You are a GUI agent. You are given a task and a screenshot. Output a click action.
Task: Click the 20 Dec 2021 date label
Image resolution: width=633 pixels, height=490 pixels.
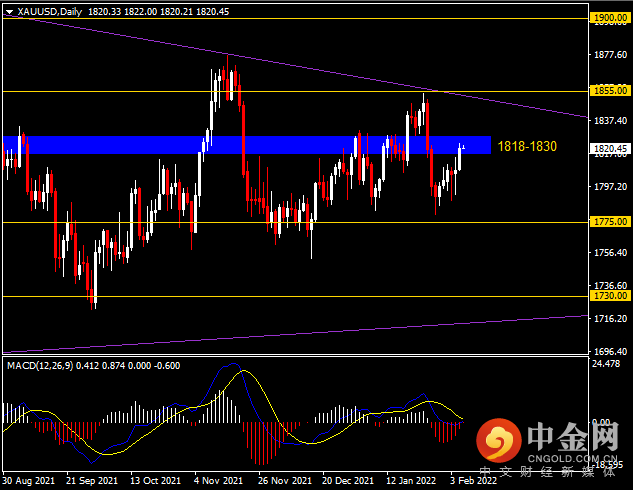[x=348, y=481]
